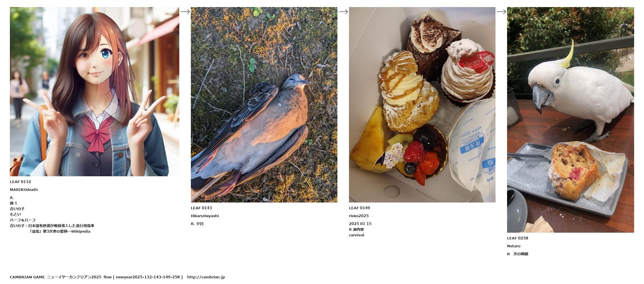Viewport: 644px width, 284px height.
Task: Open the white cockatoo with cake photo
Action: tap(571, 120)
